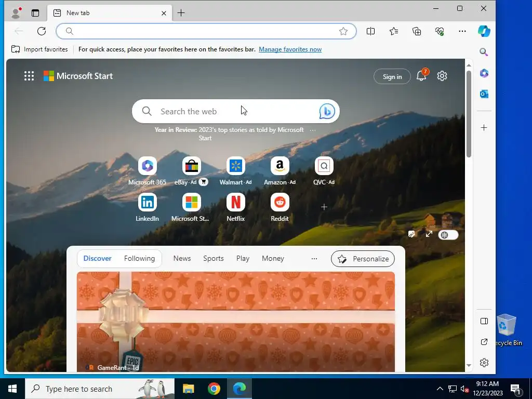This screenshot has height=399, width=532.
Task: Open the GameRant gift article thumbnail
Action: coord(236,322)
